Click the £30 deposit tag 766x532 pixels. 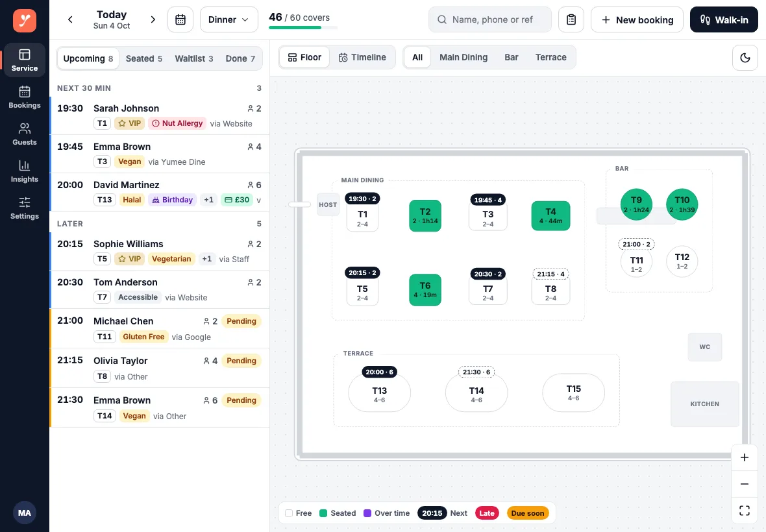click(237, 200)
